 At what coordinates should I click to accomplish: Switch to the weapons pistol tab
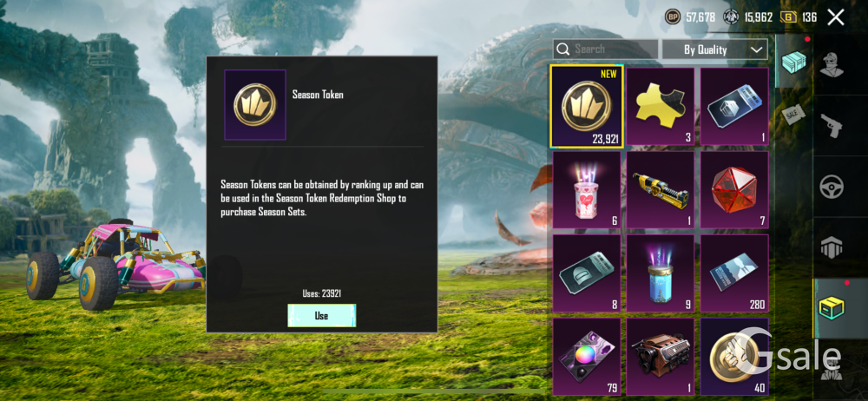[832, 126]
